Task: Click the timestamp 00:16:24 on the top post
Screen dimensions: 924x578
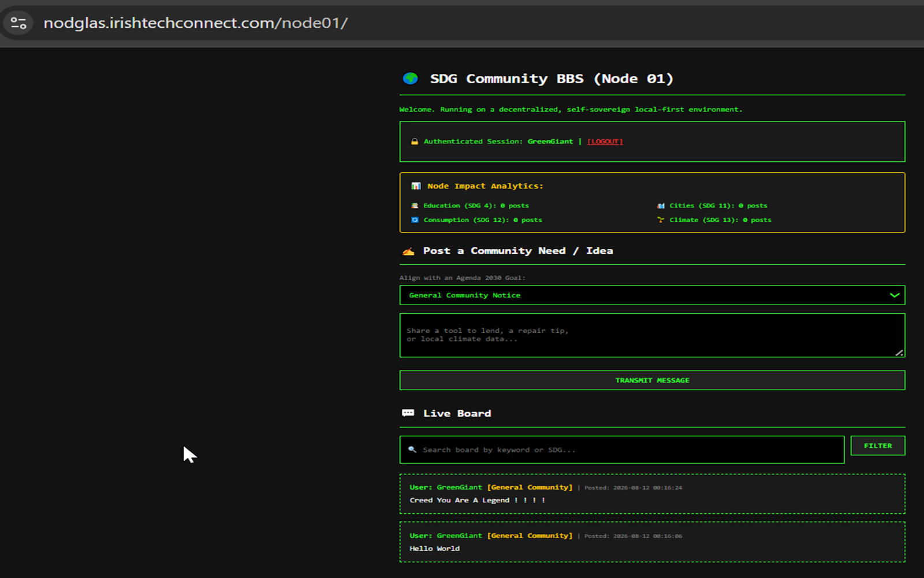Action: [x=668, y=488]
